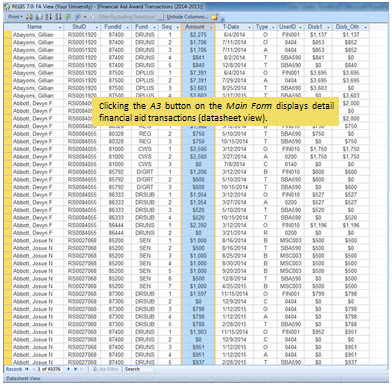Viewport: 392px width, 384px height.
Task: Click the T-Date cell 8/30/2014
Action: click(235, 264)
